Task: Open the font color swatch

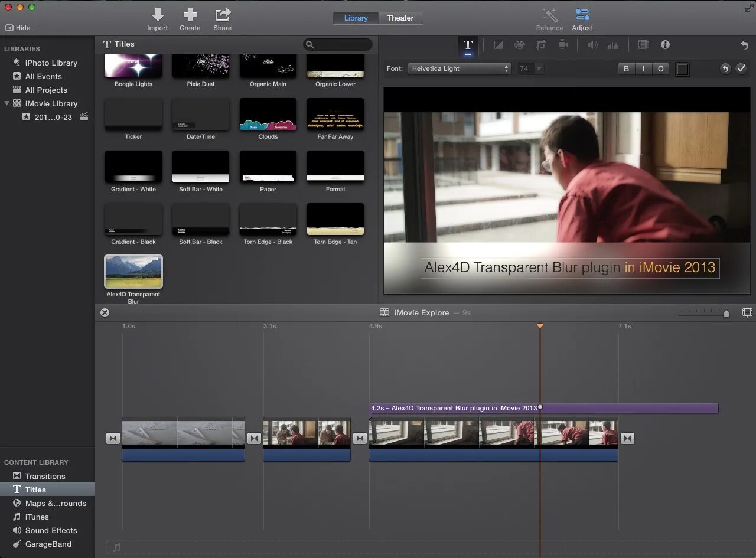Action: click(x=682, y=69)
